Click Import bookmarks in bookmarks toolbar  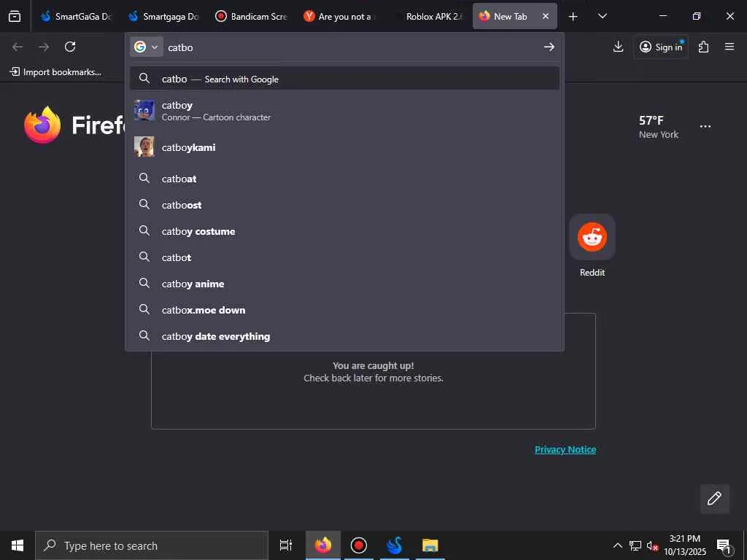[55, 72]
